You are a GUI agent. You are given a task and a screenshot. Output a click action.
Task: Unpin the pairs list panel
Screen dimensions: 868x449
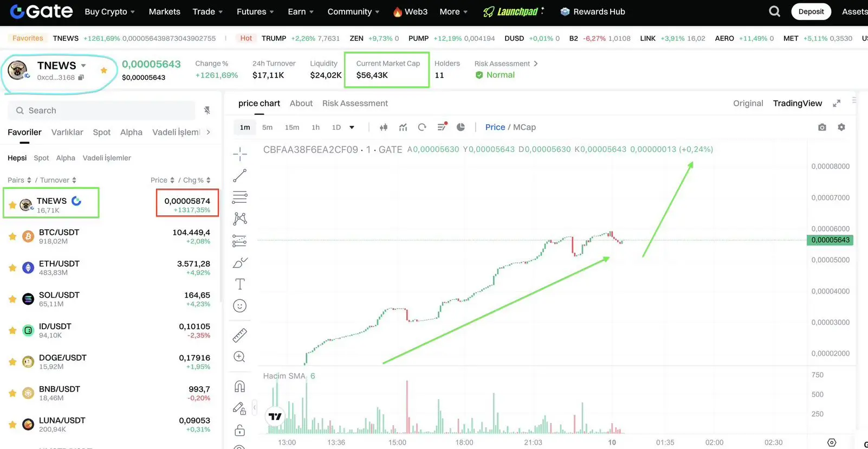(x=207, y=111)
